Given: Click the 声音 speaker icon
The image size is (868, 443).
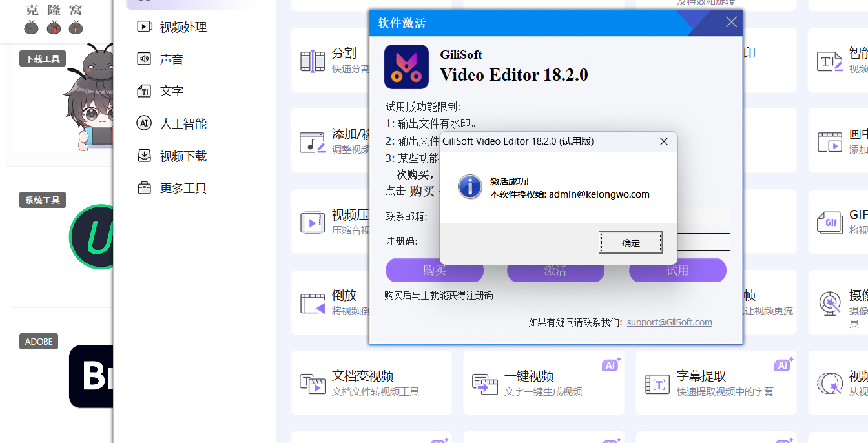Looking at the screenshot, I should coord(144,59).
